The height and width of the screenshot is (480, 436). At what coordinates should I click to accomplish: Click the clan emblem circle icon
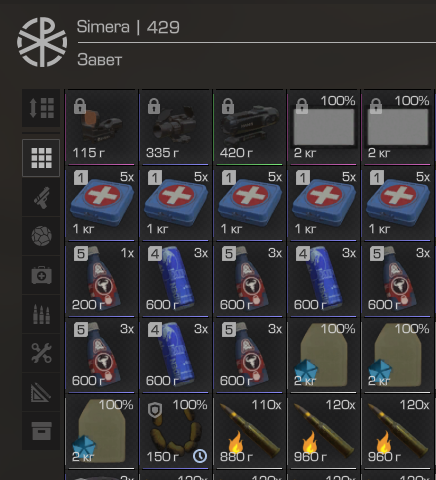click(x=42, y=42)
